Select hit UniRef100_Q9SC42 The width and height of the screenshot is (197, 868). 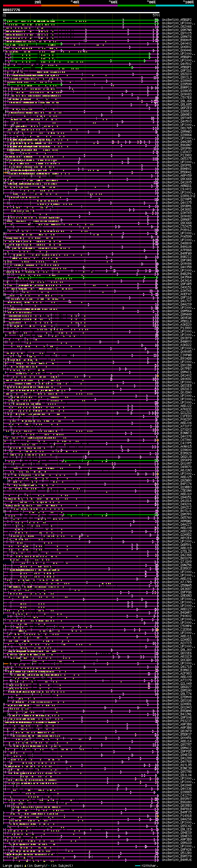(x=177, y=826)
